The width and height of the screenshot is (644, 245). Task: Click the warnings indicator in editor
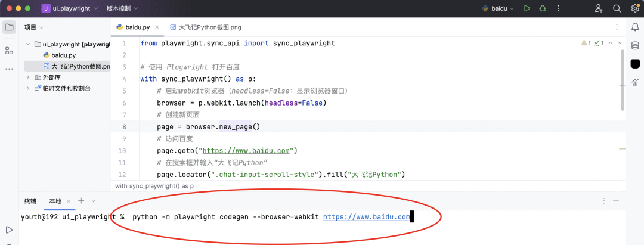(x=586, y=43)
